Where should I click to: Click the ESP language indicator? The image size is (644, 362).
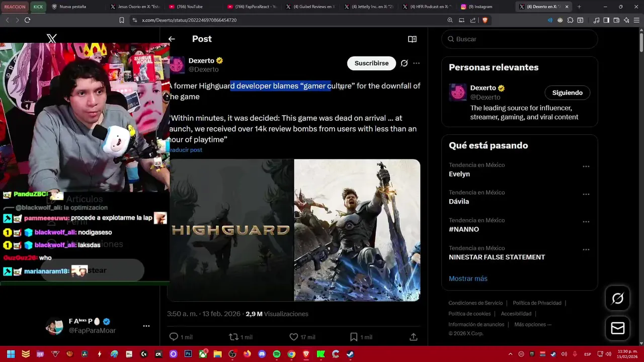tap(588, 354)
